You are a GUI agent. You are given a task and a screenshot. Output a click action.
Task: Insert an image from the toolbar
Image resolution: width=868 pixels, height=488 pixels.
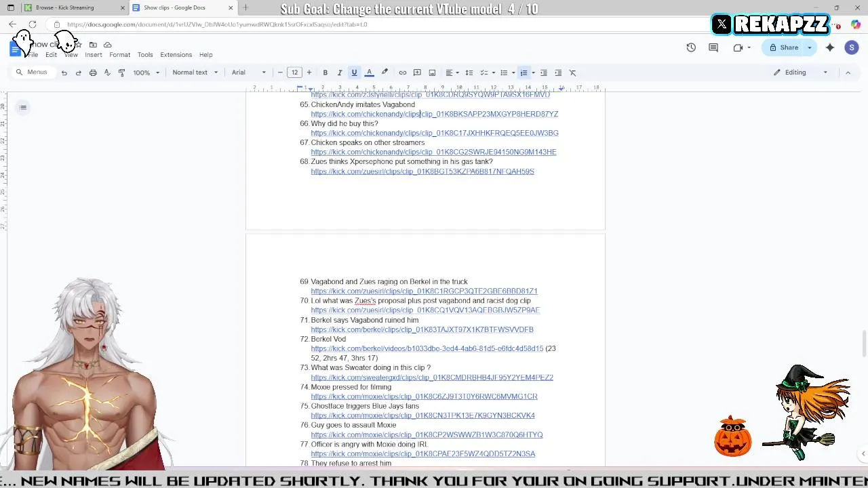(432, 73)
